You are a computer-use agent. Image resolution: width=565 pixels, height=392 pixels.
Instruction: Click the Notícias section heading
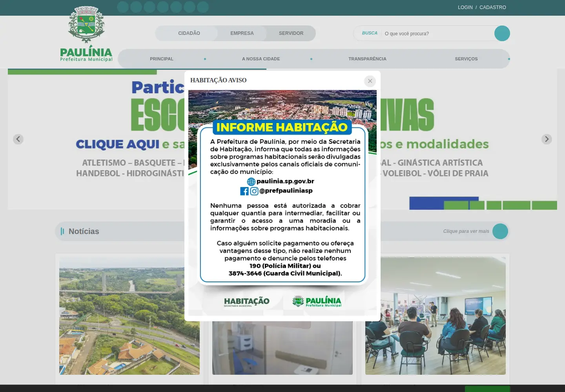(x=84, y=231)
